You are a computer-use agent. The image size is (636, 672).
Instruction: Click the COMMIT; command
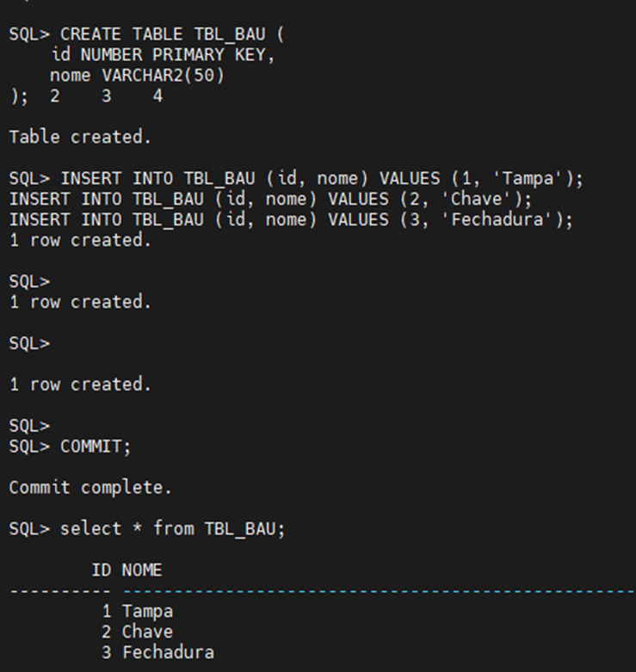pyautogui.click(x=96, y=447)
